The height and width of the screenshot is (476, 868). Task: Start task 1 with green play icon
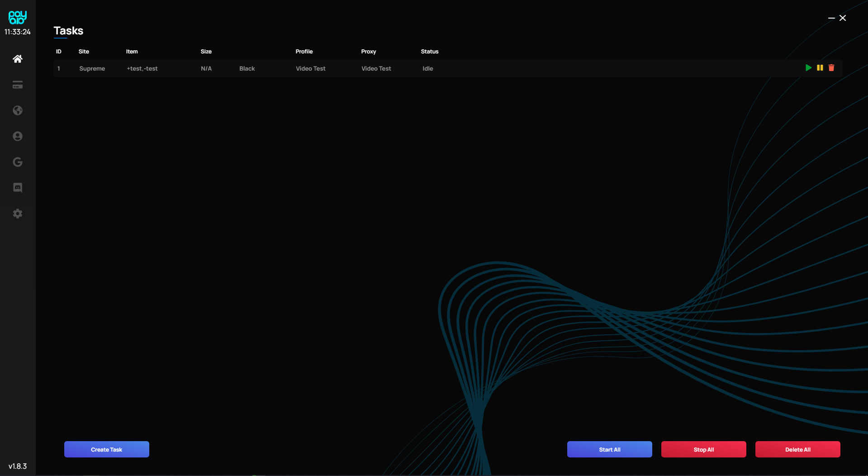click(808, 68)
